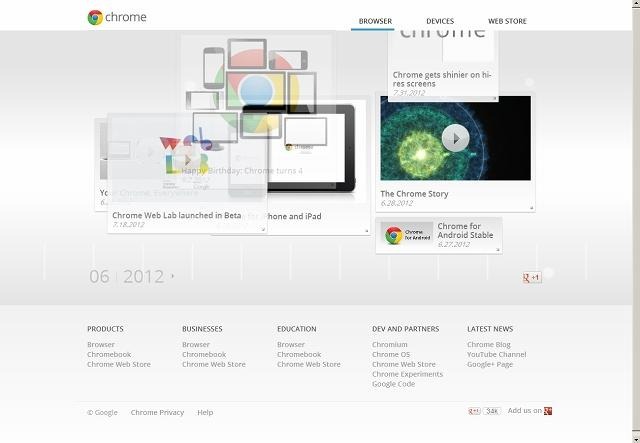Open Help footer link
This screenshot has width=640, height=443.
205,412
